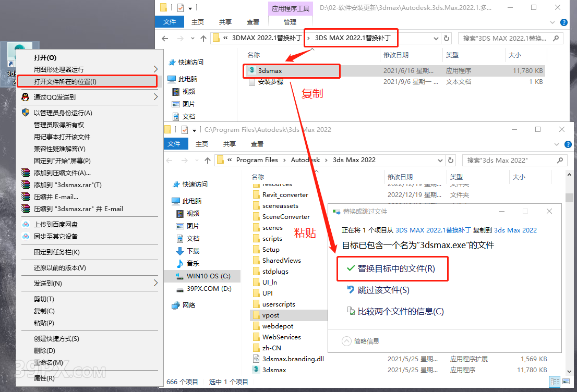Image resolution: width=577 pixels, height=392 pixels.
Task: Click Up arrow in 3ds Max 2022 window
Action: (x=208, y=161)
